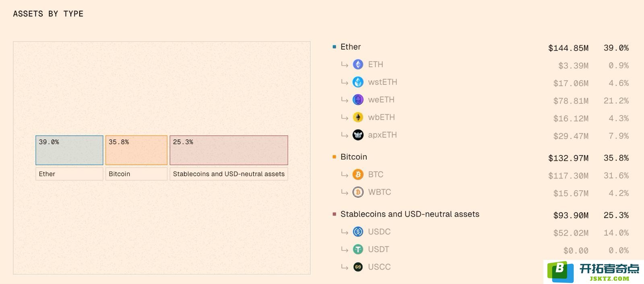Viewport: 644px width, 284px height.
Task: Click the USDT Tether green icon
Action: (x=358, y=249)
